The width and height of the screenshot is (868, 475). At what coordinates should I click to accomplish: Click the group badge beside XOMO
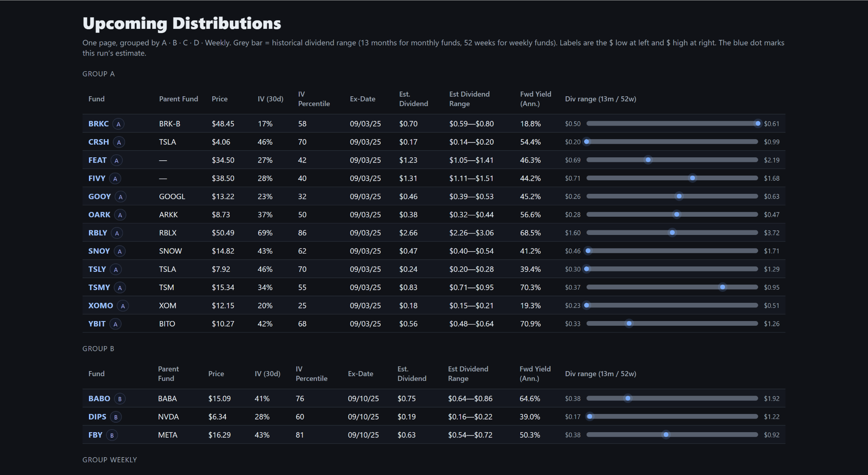click(123, 306)
